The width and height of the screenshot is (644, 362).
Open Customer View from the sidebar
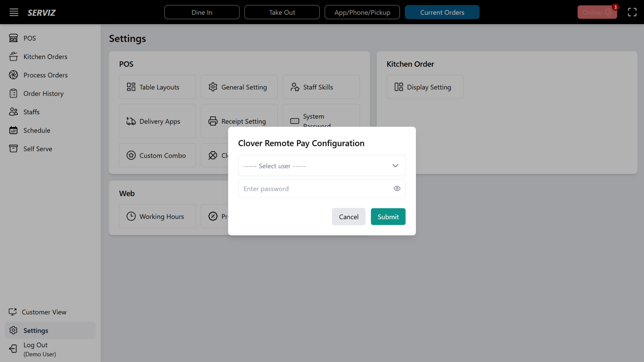point(13,312)
